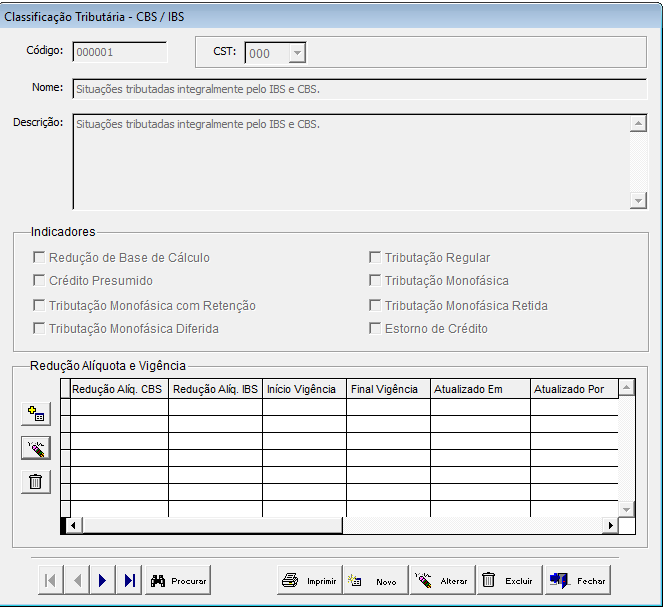Check the Estorno de Crédito option

tap(376, 328)
